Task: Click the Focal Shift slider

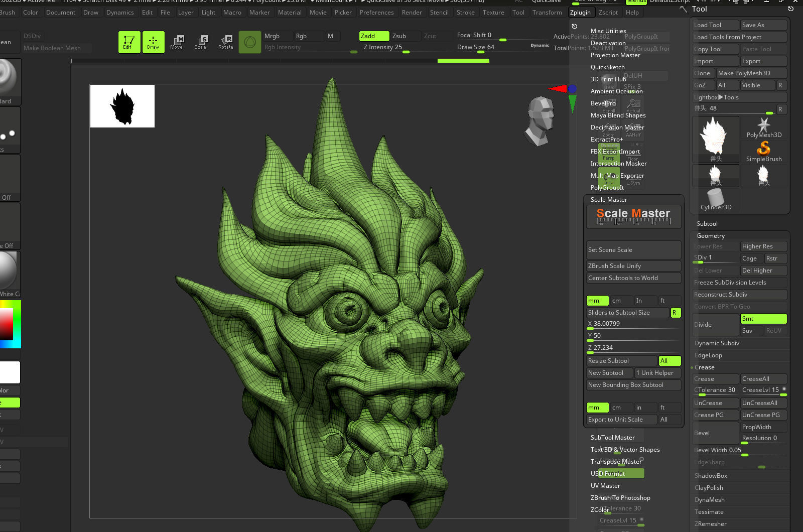Action: [x=503, y=36]
